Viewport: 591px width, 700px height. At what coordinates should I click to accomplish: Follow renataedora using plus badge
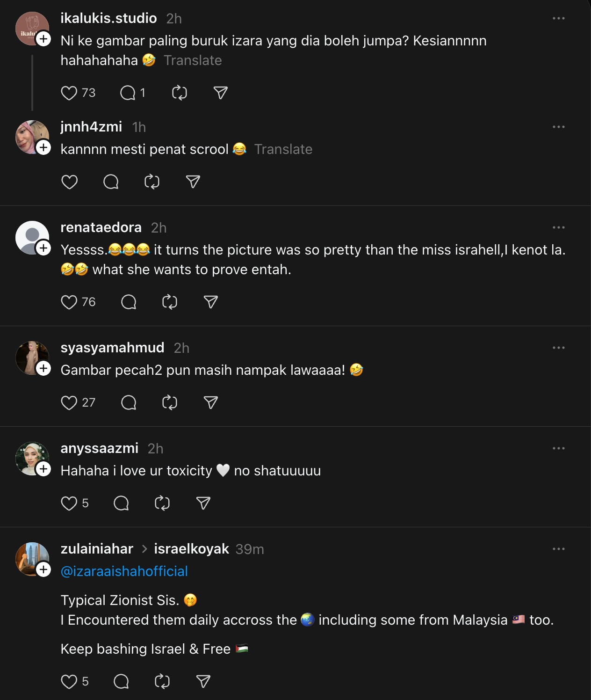click(x=43, y=248)
